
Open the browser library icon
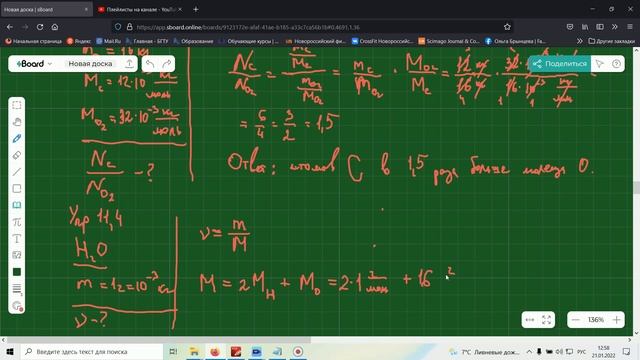pyautogui.click(x=585, y=27)
